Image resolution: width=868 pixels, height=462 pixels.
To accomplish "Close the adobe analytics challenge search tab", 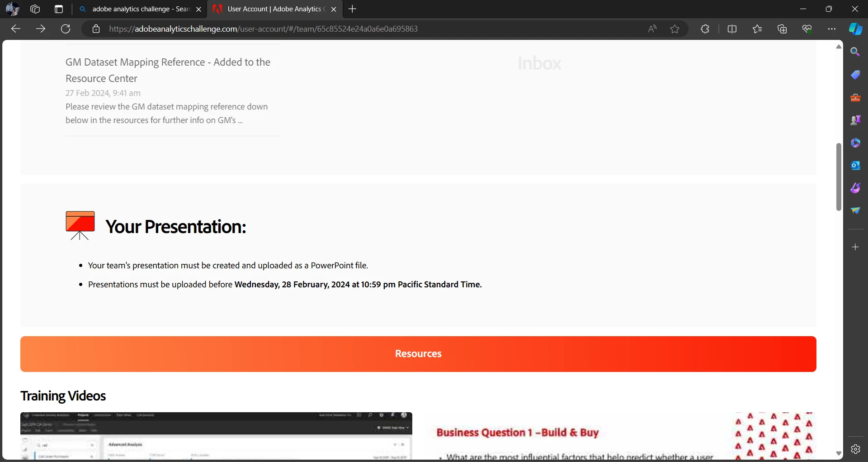I will point(198,9).
